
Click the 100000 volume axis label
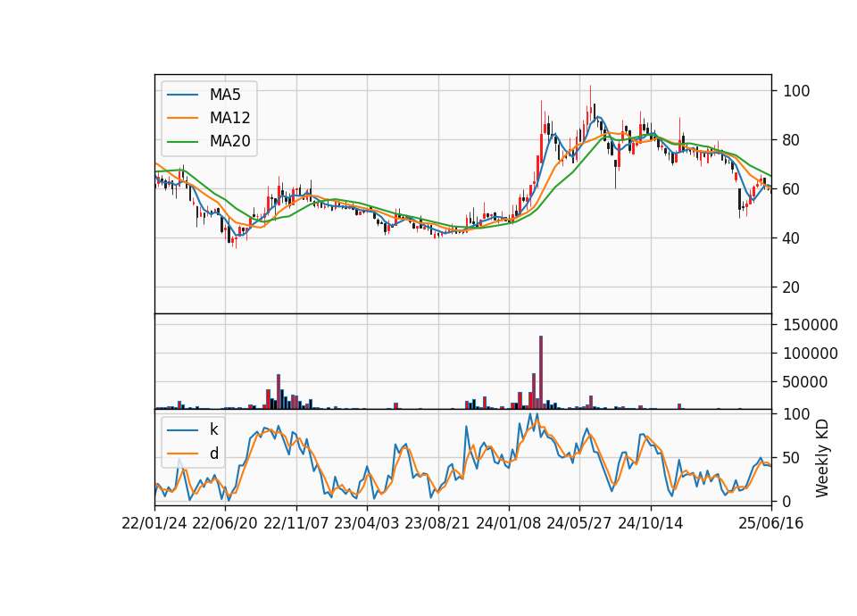(x=811, y=354)
